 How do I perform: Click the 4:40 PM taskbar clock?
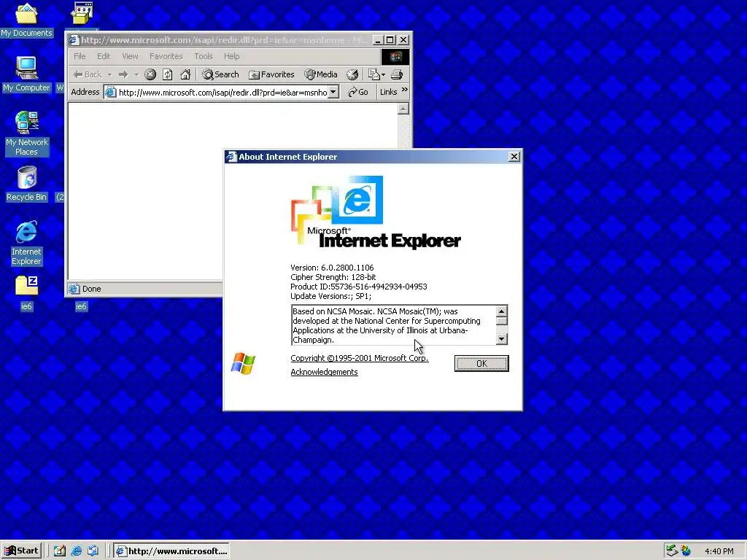point(719,551)
